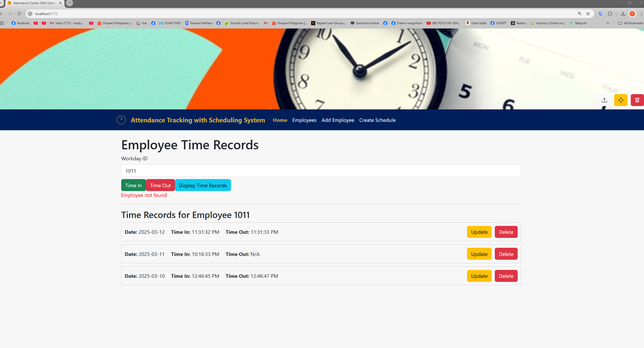Viewport: 644px width, 348px height.
Task: Update the 2025-03-11 time record
Action: point(479,254)
